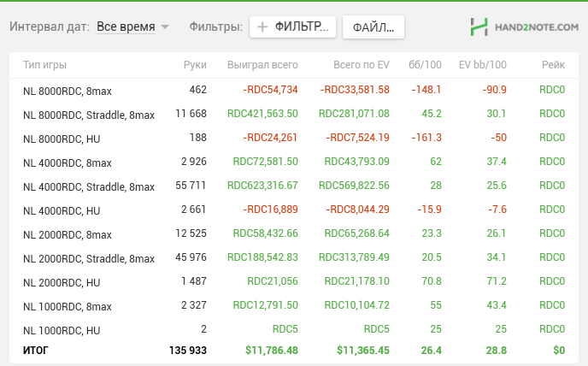Select the "NL 8000RDC, Straddle, 8max" row
588x366 pixels.
[x=89, y=114]
